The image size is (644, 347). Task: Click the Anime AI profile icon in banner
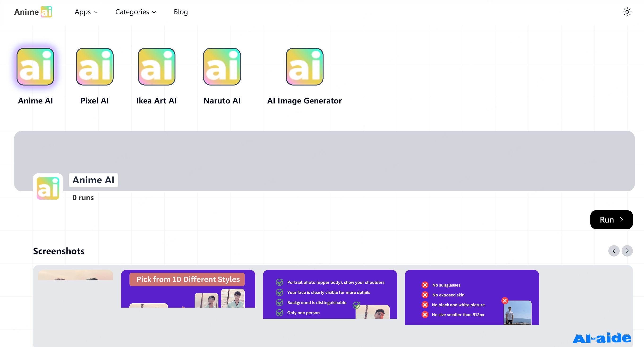point(48,188)
